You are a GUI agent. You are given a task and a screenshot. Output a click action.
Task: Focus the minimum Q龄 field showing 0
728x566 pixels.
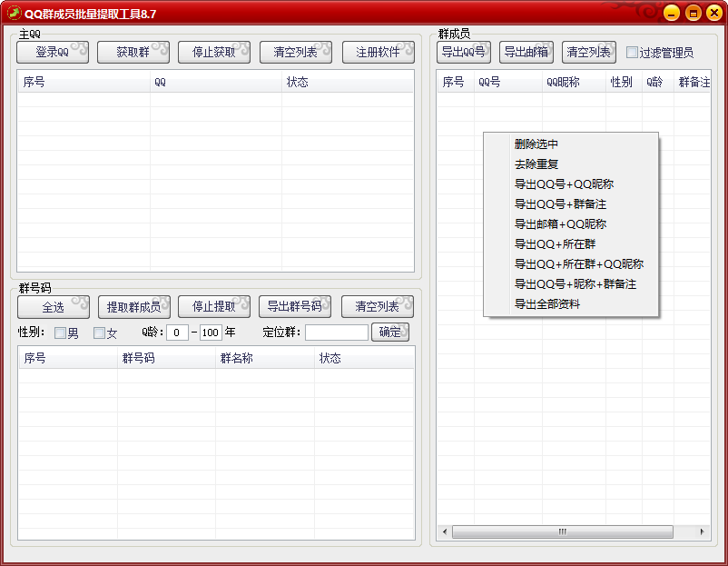pyautogui.click(x=177, y=333)
